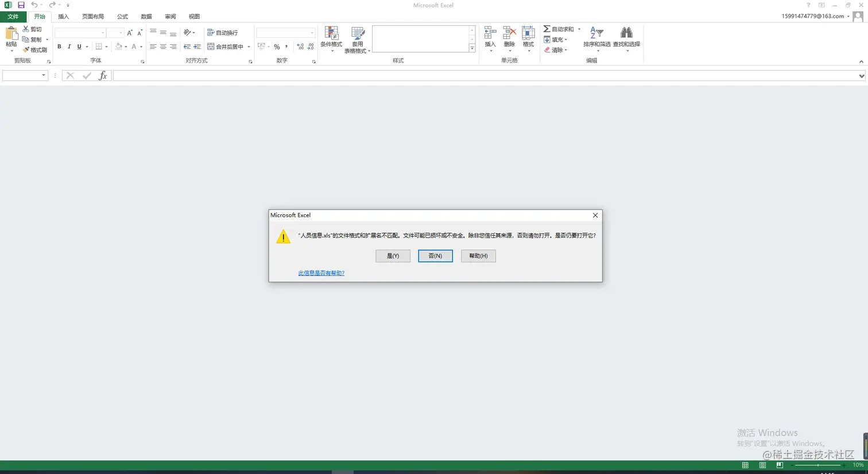
Task: Expand the formula bar
Action: pyautogui.click(x=862, y=75)
